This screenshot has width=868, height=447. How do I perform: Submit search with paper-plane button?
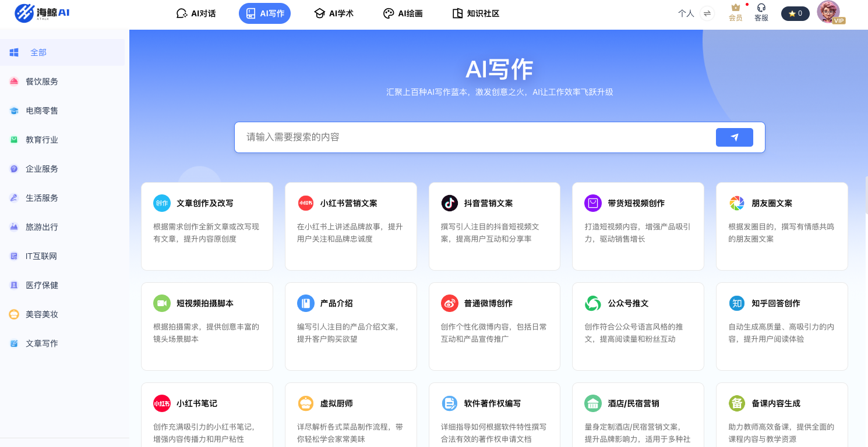734,137
